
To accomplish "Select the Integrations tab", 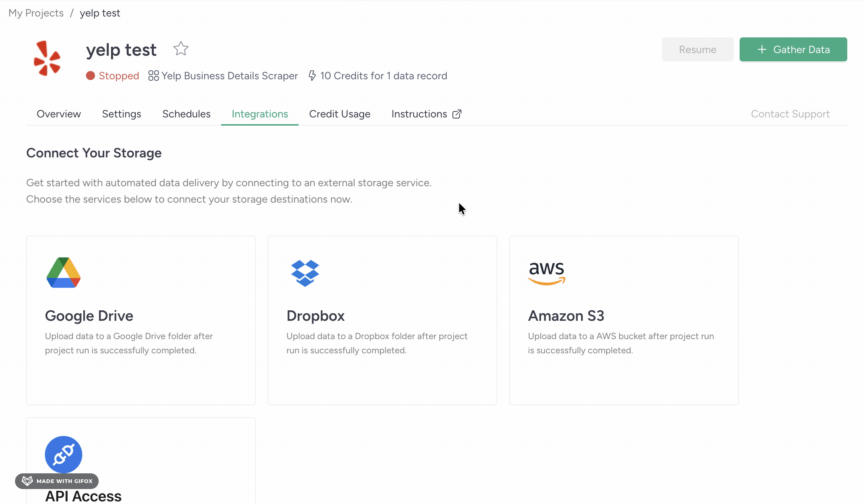I will click(x=260, y=114).
